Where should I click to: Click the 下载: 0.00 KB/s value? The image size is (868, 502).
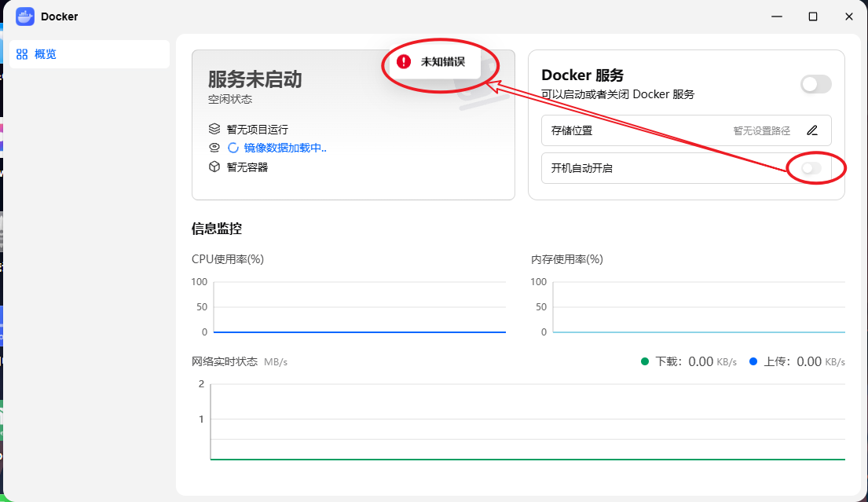point(696,362)
